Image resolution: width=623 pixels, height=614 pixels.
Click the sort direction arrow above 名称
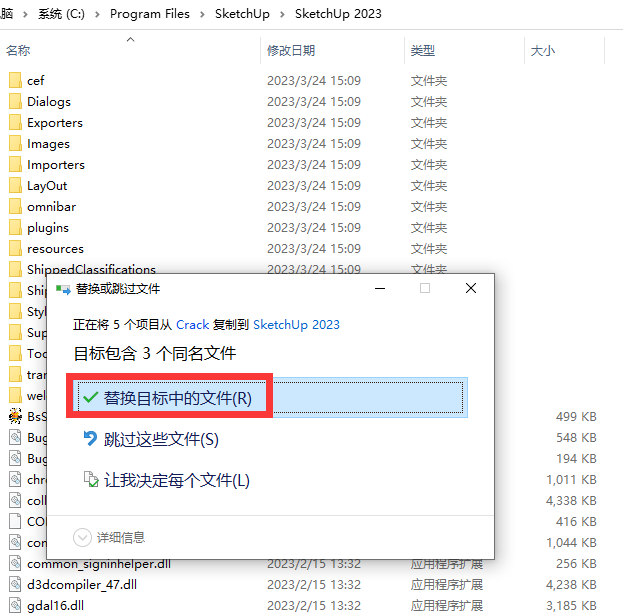click(130, 39)
